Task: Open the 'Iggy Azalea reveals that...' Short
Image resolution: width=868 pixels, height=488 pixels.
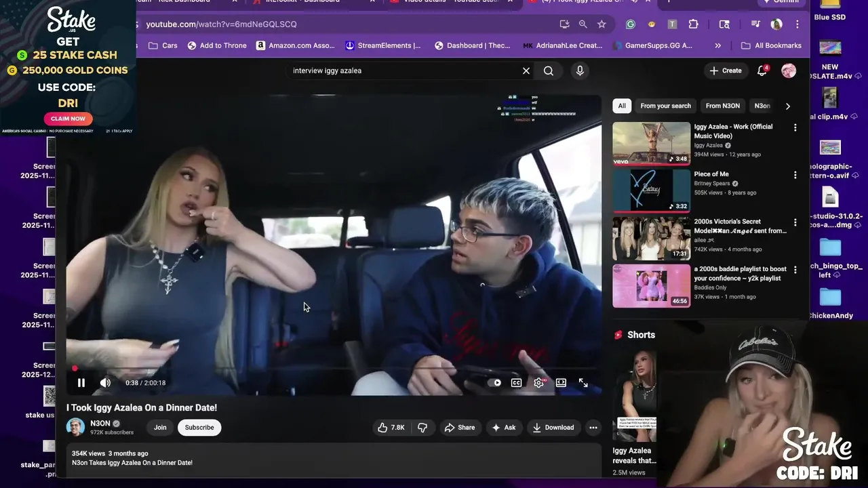Action: point(635,396)
